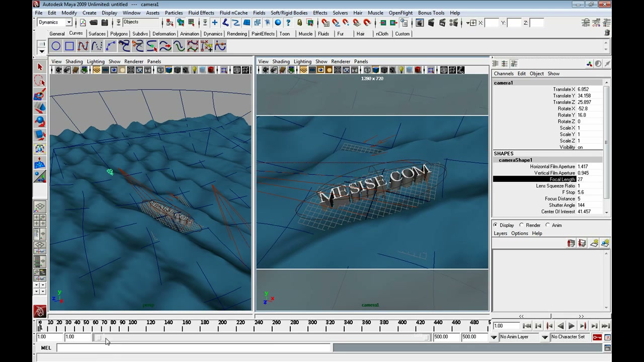Screen dimensions: 644x362
Task: Select the arrow Select tool in toolbox
Action: pos(40,67)
